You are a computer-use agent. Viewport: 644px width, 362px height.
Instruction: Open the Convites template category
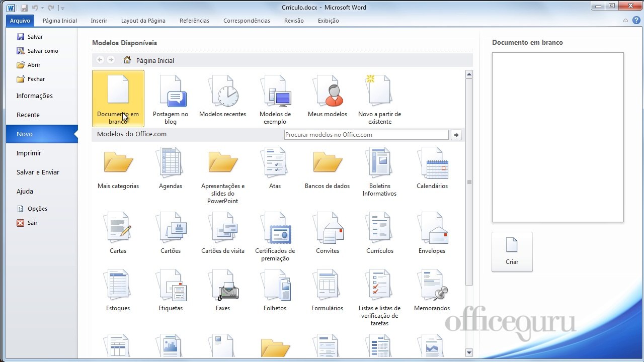[328, 233]
